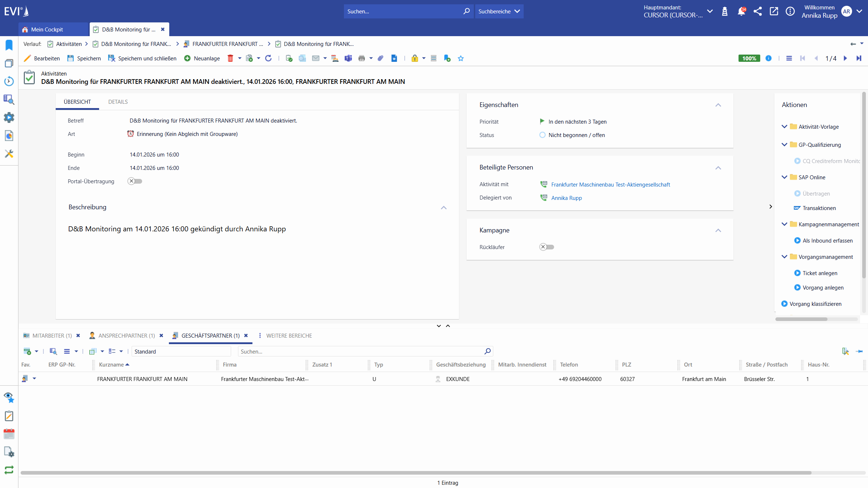Export to Word using the Word icon

(x=394, y=58)
